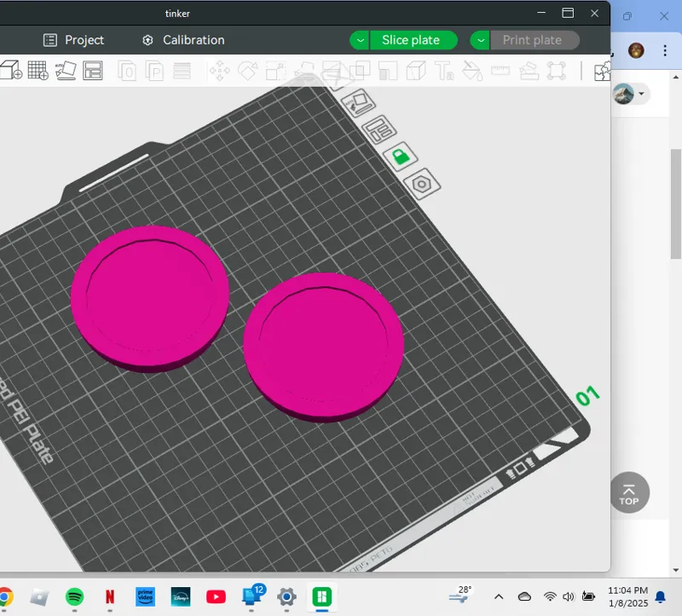The height and width of the screenshot is (616, 682).
Task: Open the mountain avatar account dropdown
Action: tap(630, 94)
